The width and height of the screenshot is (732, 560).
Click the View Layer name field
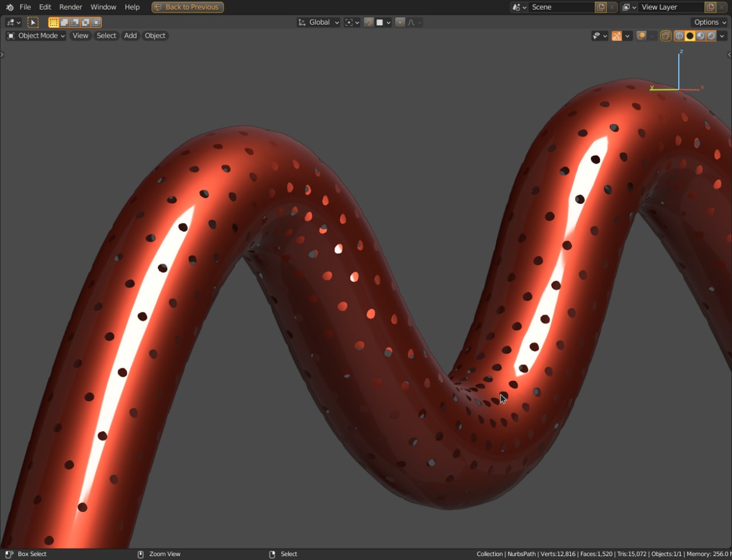(x=671, y=7)
